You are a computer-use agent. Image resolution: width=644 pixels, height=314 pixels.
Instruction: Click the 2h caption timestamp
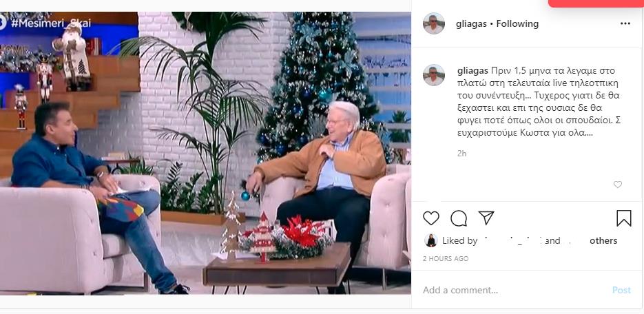click(x=461, y=154)
